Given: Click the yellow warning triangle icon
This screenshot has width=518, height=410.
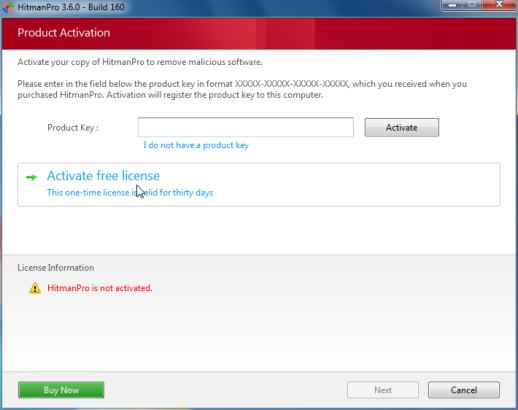Looking at the screenshot, I should [x=35, y=288].
